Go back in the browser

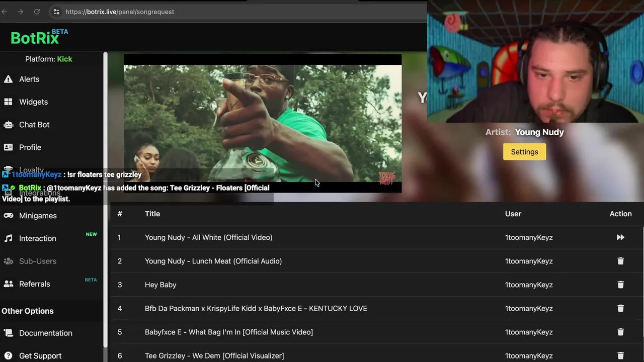point(5,12)
